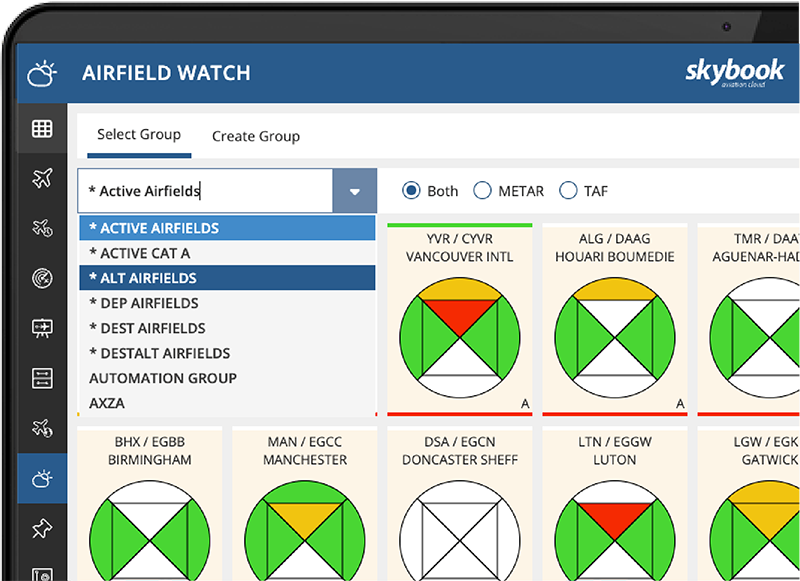Click the YVR / CYVR code text

(460, 239)
